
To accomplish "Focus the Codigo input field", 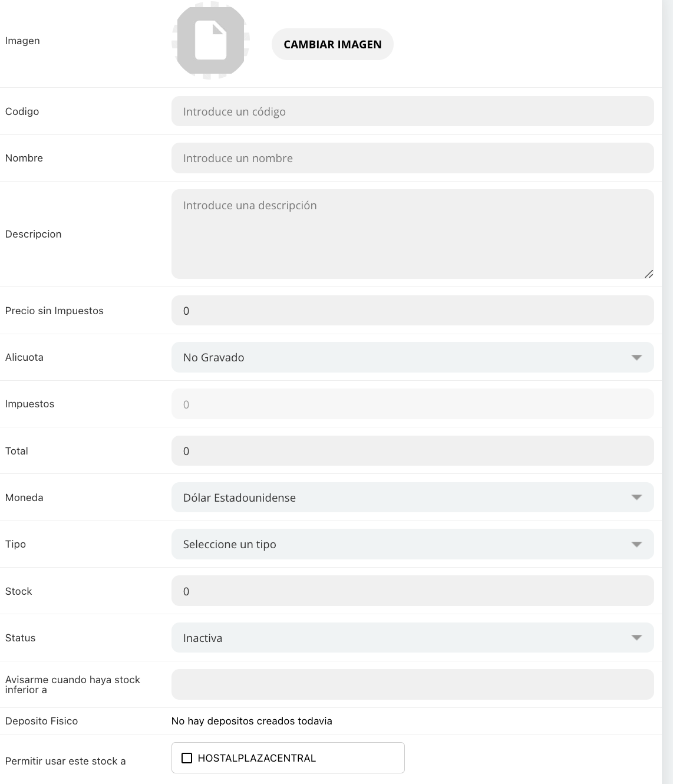I will [413, 111].
